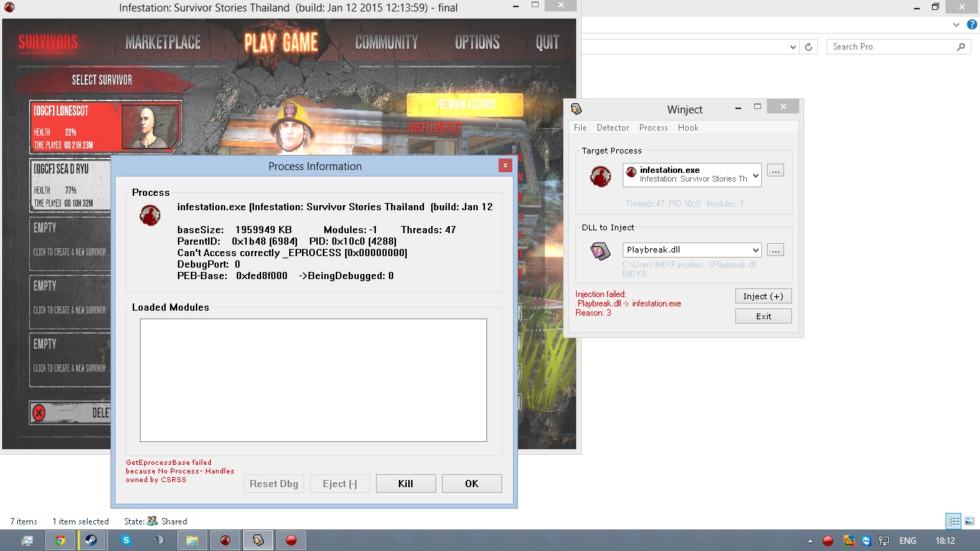Switch Explorer to details view icon

point(953,522)
